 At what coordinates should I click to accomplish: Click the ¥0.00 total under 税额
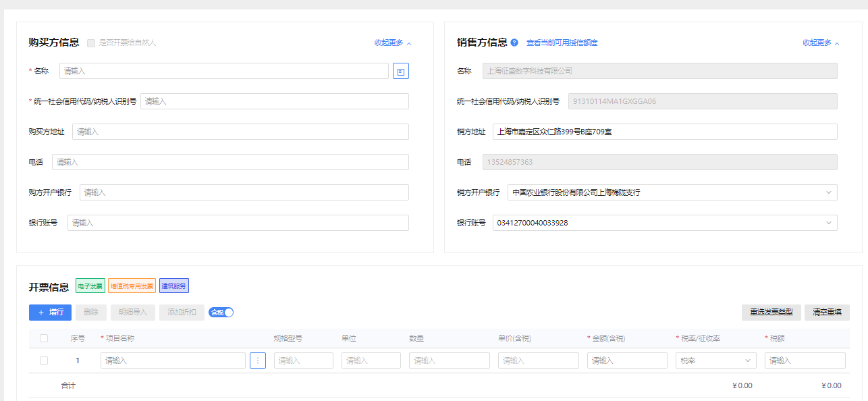tap(832, 385)
